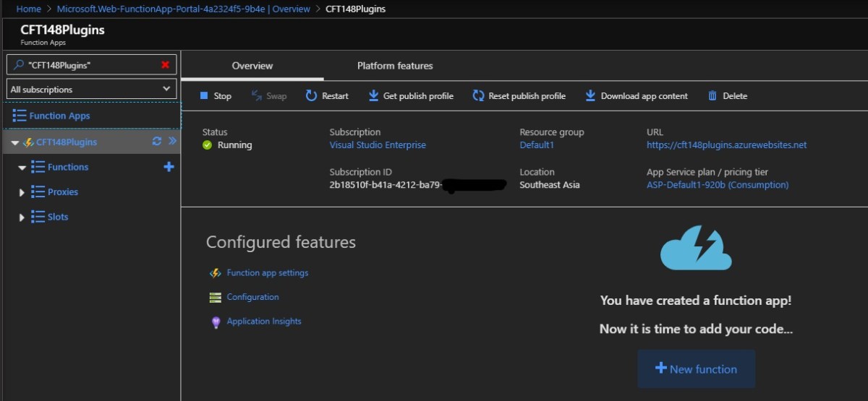Viewport: 868px width, 401px height.
Task: Click the Stop function app icon
Action: coord(204,96)
